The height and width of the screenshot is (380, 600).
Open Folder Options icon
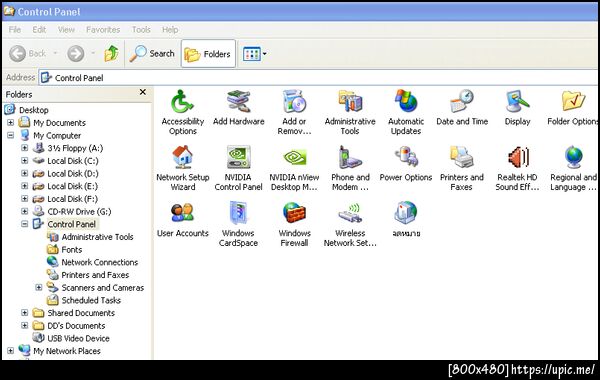573,101
